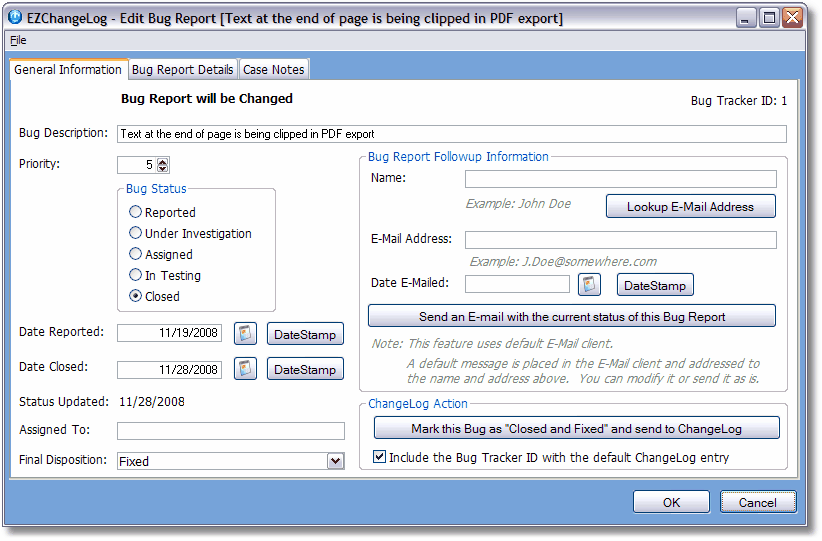Click the EZChangeLog title bar app icon
This screenshot has width=822, height=541.
(x=15, y=17)
